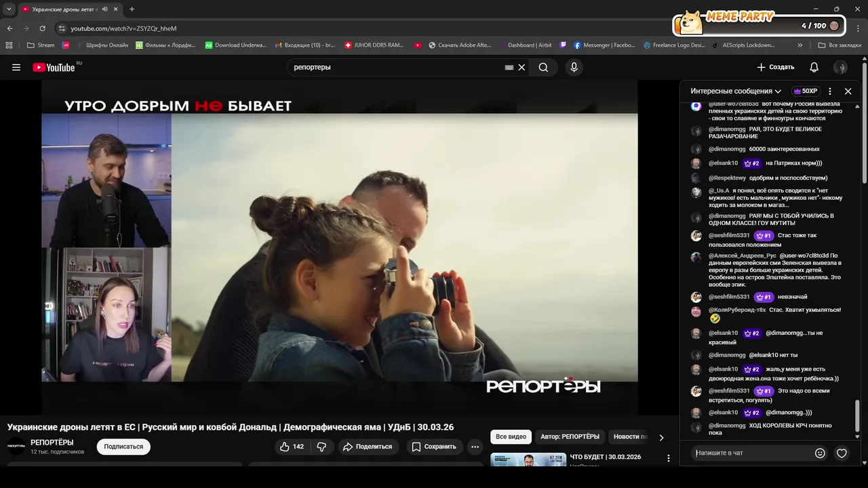The height and width of the screenshot is (488, 868).
Task: Open the РЕПОРТЁРЫ channel name link
Action: [52, 443]
